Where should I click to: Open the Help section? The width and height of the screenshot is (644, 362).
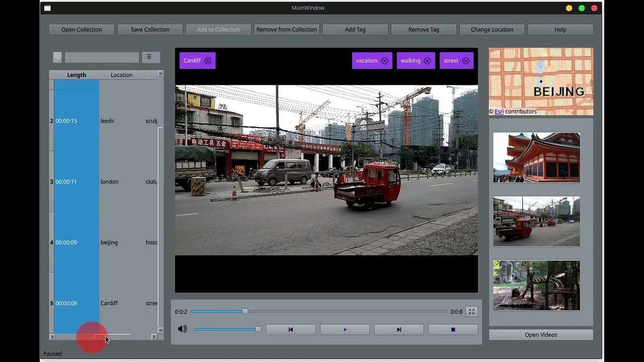click(560, 30)
